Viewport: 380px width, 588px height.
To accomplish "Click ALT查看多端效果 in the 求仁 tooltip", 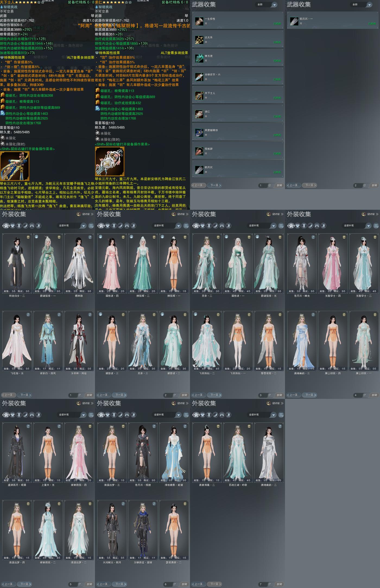I will [x=174, y=53].
